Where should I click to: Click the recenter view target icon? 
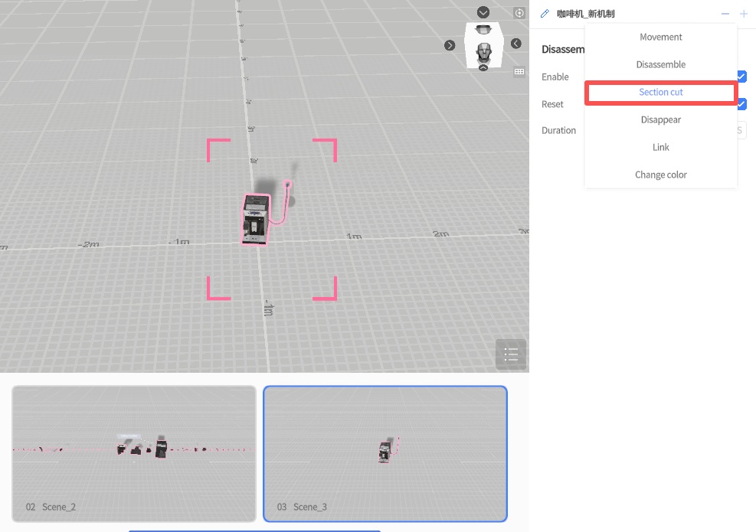tap(519, 13)
